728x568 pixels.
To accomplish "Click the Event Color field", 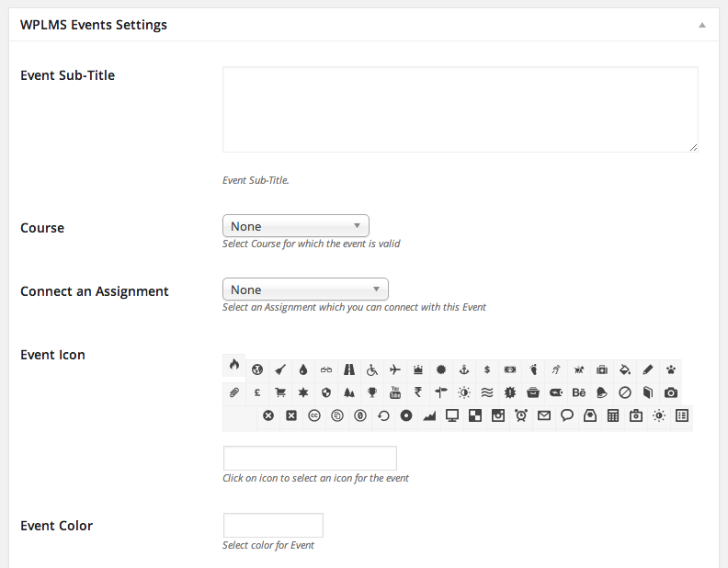I will (x=273, y=526).
